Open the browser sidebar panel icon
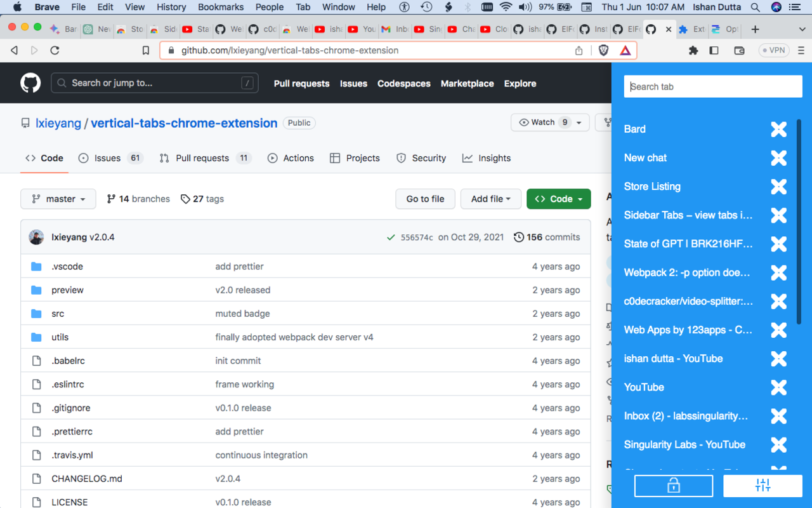Image resolution: width=812 pixels, height=508 pixels. click(714, 50)
